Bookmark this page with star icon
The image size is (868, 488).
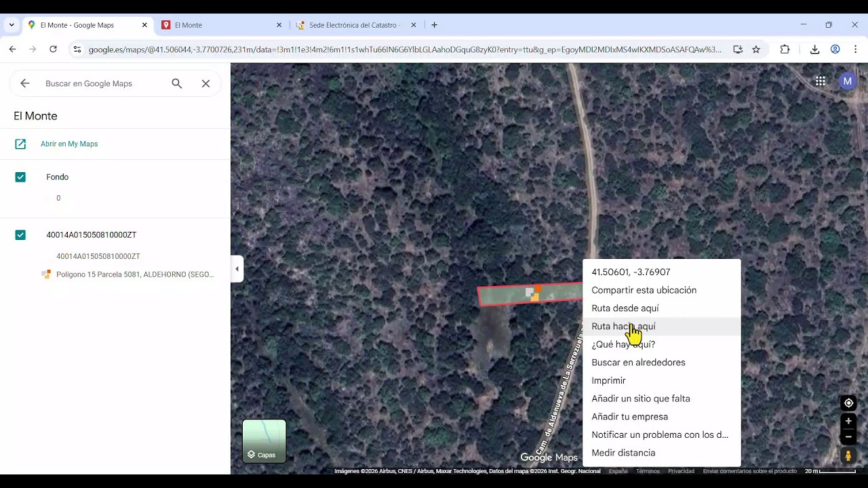pos(756,49)
